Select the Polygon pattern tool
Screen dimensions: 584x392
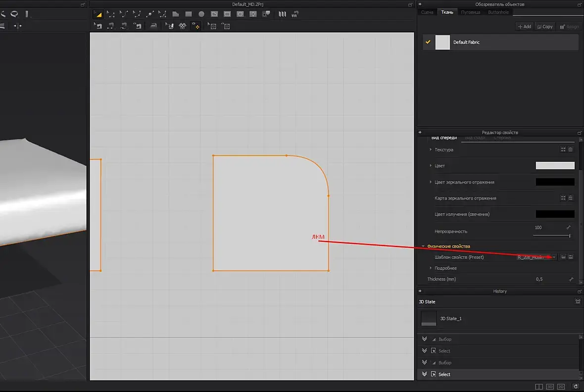[x=176, y=14]
